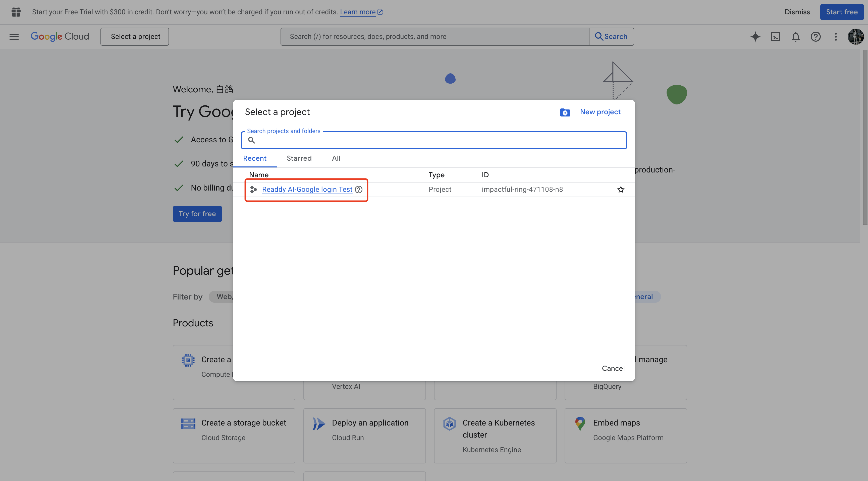
Task: Open the three-dot settings menu
Action: point(835,36)
